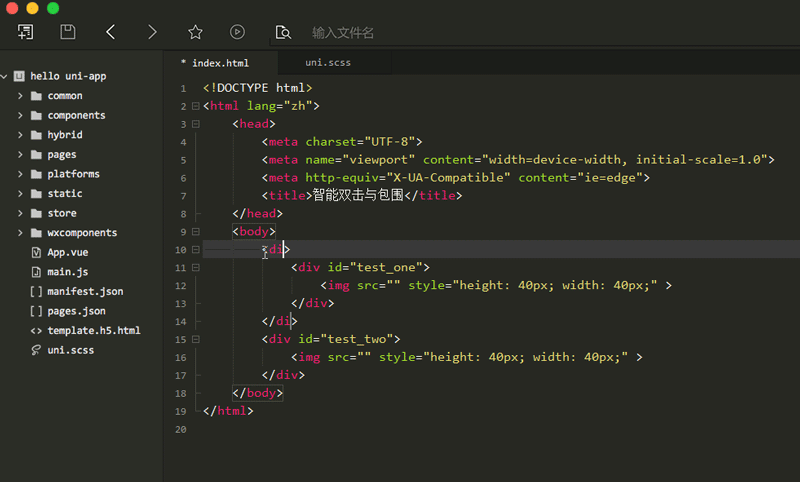Fold the head section at line 3
The width and height of the screenshot is (800, 482).
coord(195,124)
